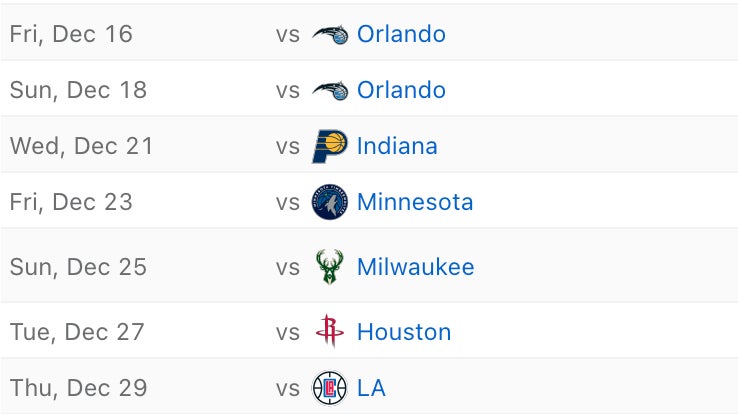Screen dimensions: 738x414
Task: Click the Indiana Pacers logo
Action: 329,146
